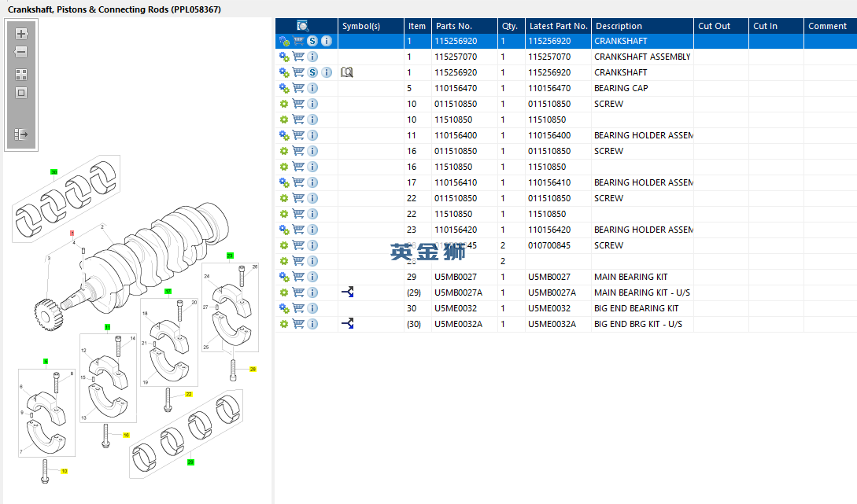The image size is (857, 504).
Task: Click the single-square fit view button
Action: [21, 93]
